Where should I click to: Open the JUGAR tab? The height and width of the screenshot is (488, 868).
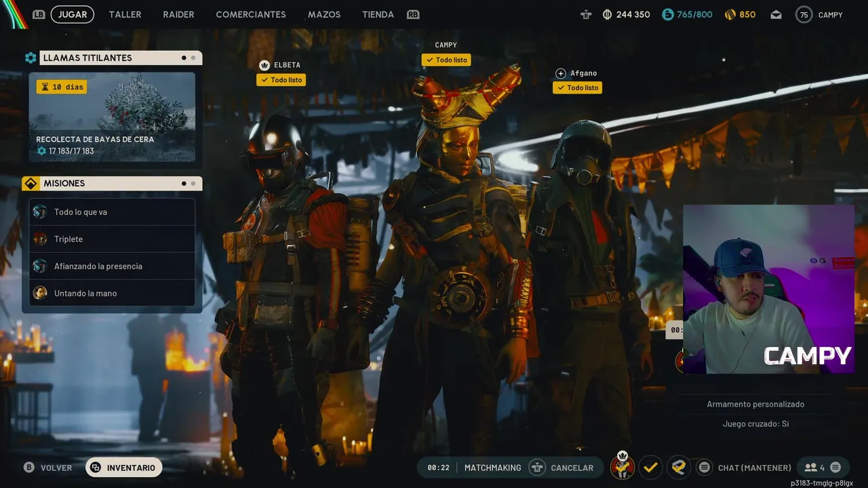tap(73, 14)
